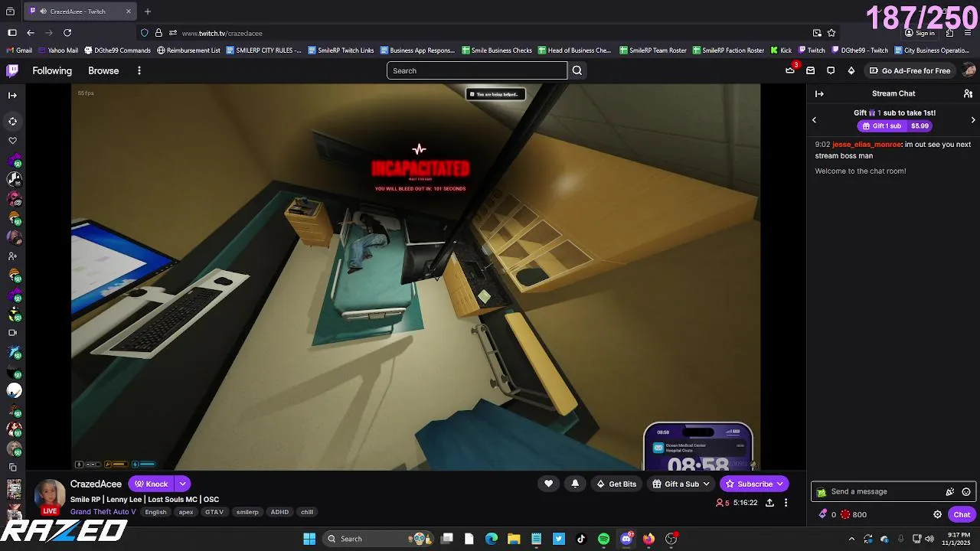The image size is (980, 551).
Task: Open the SmileRP Team Roster bookmark
Action: point(653,51)
